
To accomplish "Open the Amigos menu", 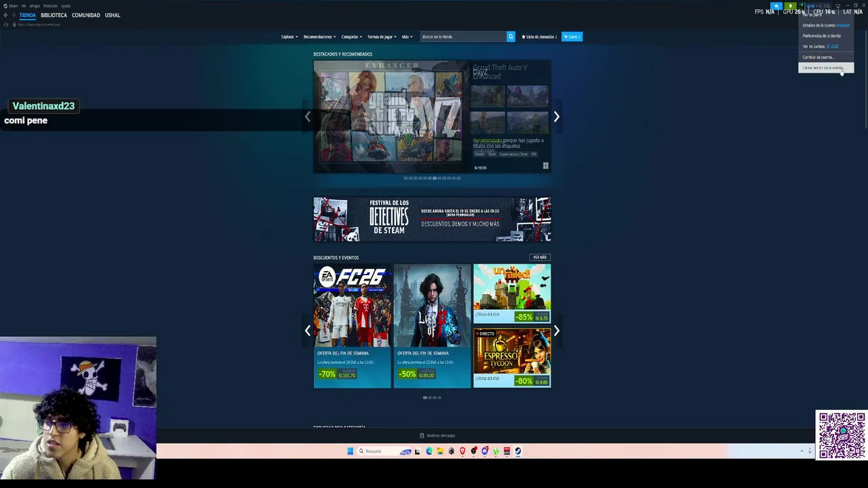I will pos(35,5).
